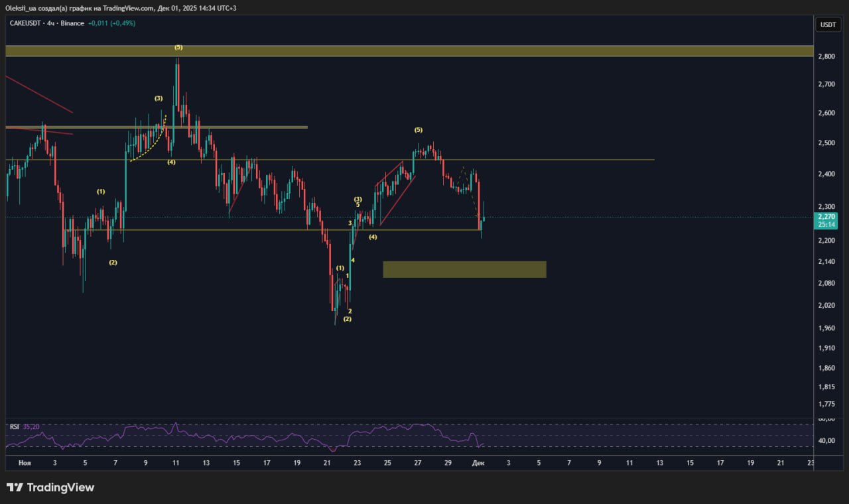Click the Binance exchange label
849x504 pixels.
[72, 23]
